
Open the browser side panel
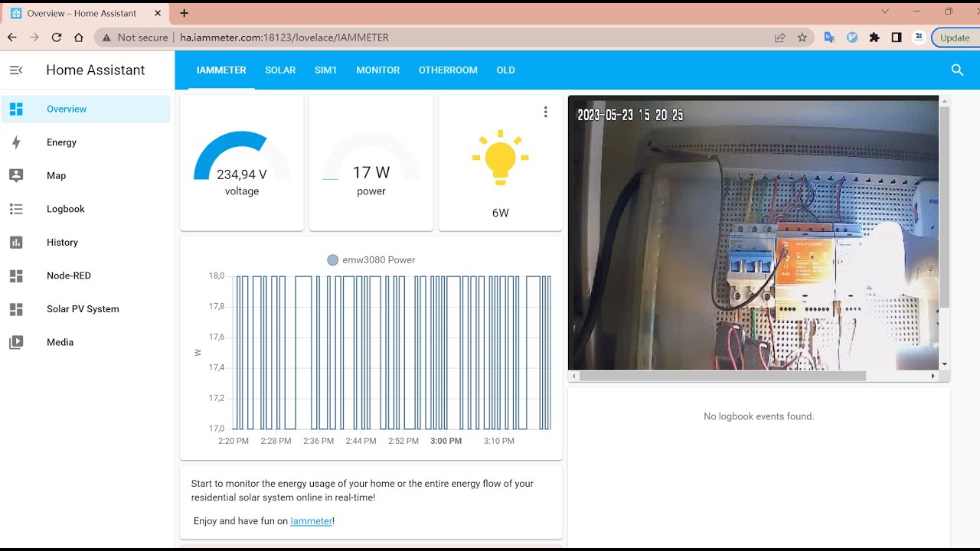897,37
